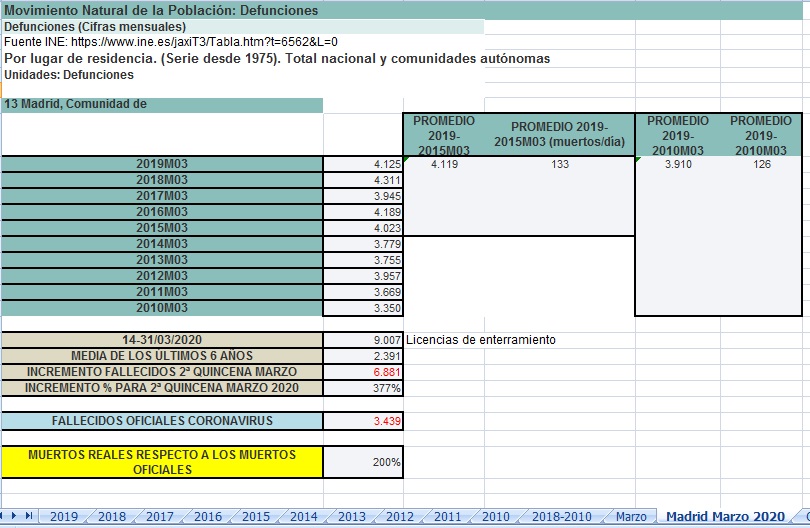
Task: Select the 'Unidades: Defunciones' cell
Action: tap(69, 75)
